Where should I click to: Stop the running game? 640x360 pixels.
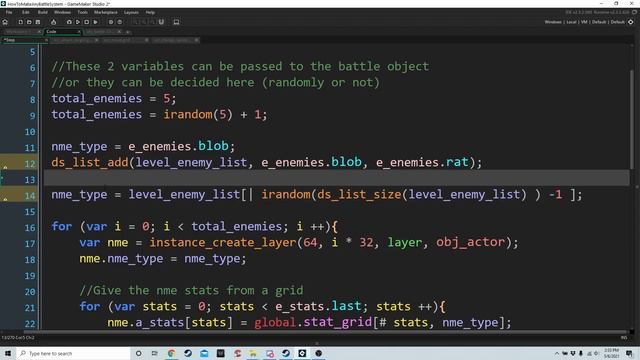87,22
